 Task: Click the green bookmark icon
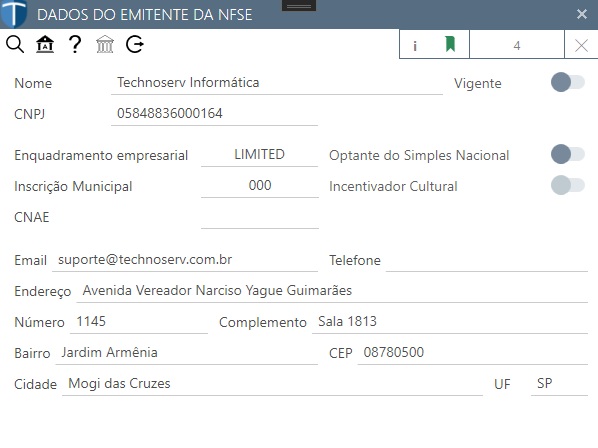450,44
